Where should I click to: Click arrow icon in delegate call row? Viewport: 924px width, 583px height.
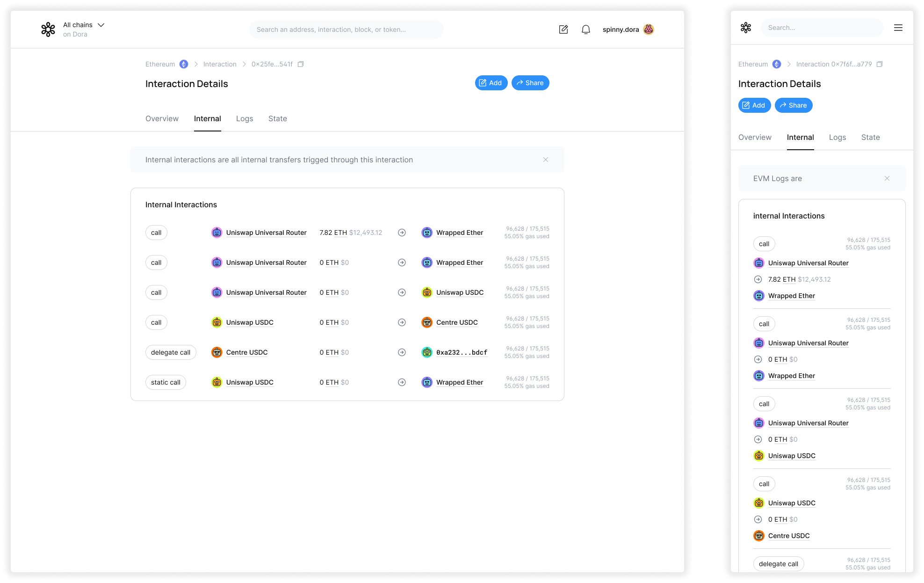click(x=402, y=352)
